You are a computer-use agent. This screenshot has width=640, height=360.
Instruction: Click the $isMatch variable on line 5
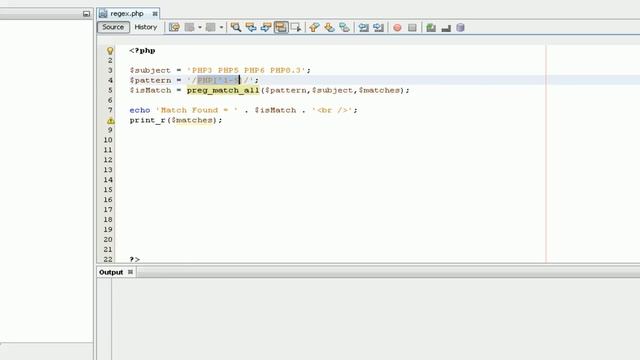tap(150, 90)
